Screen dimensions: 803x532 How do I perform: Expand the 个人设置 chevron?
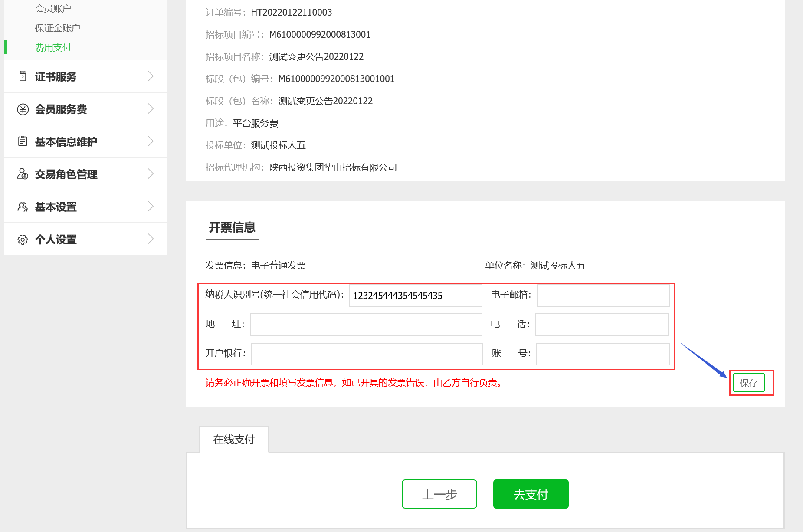(151, 239)
